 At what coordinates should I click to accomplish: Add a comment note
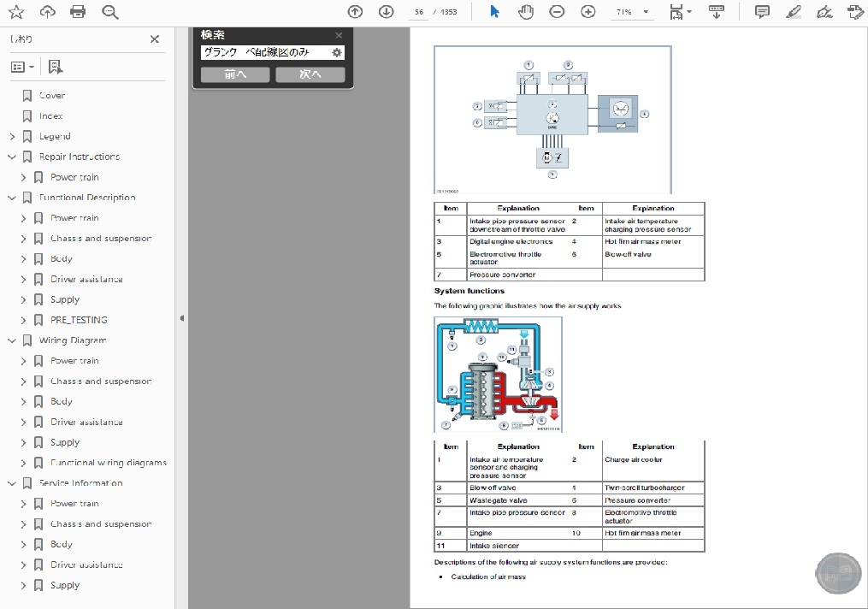pyautogui.click(x=762, y=12)
